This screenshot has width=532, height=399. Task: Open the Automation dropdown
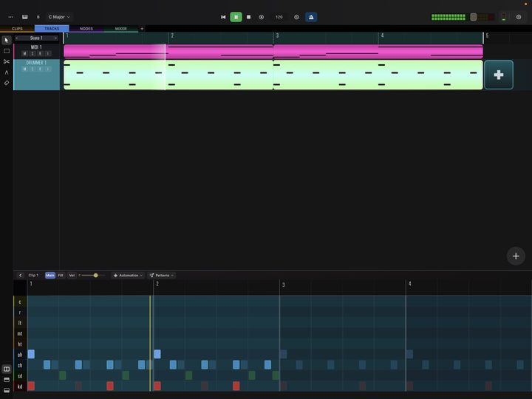[x=128, y=275]
